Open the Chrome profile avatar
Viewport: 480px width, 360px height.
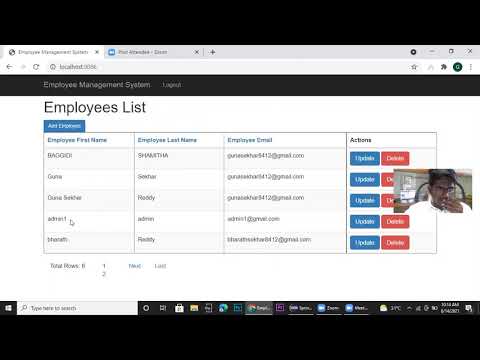(458, 67)
